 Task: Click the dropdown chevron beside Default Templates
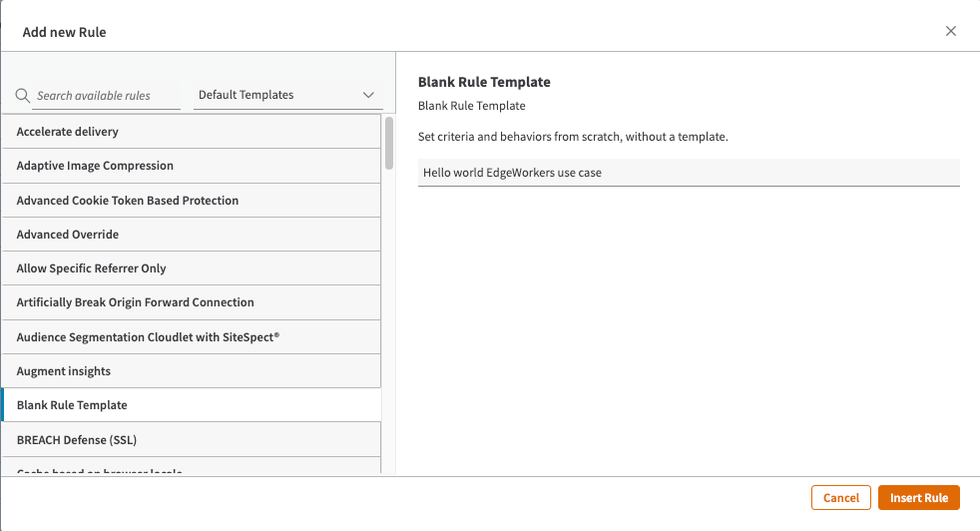click(368, 96)
